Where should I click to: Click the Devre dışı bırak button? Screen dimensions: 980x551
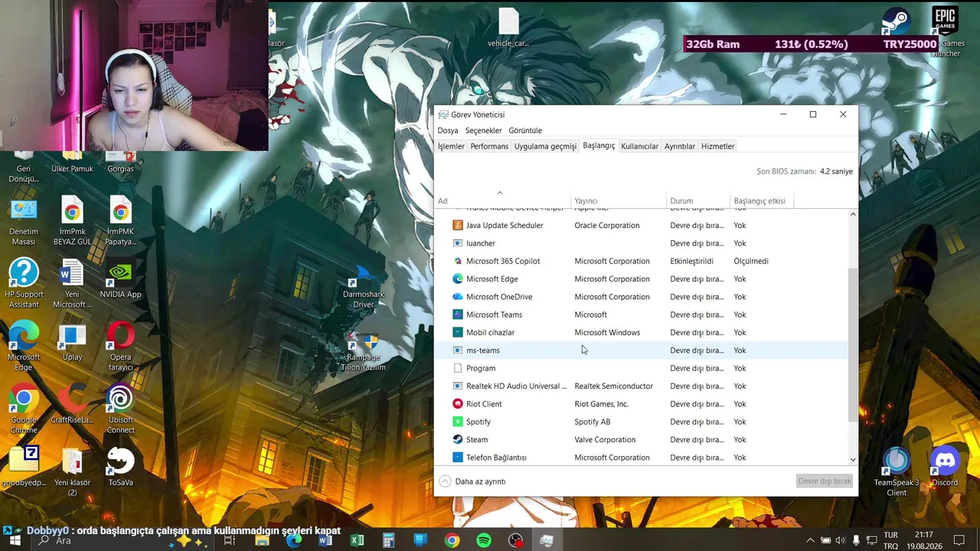(825, 481)
